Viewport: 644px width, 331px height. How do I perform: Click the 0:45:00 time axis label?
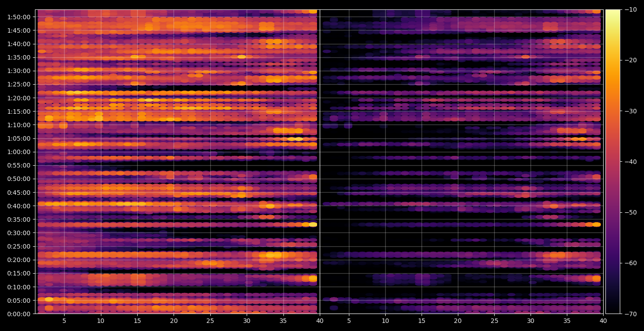point(19,193)
